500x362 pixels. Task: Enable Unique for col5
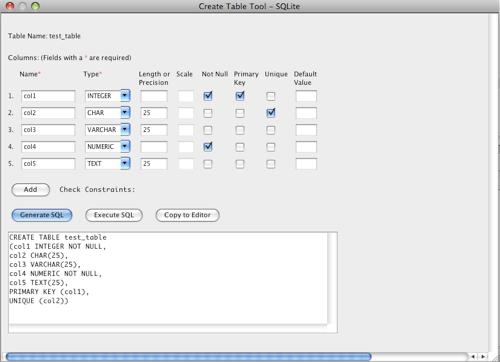click(271, 164)
